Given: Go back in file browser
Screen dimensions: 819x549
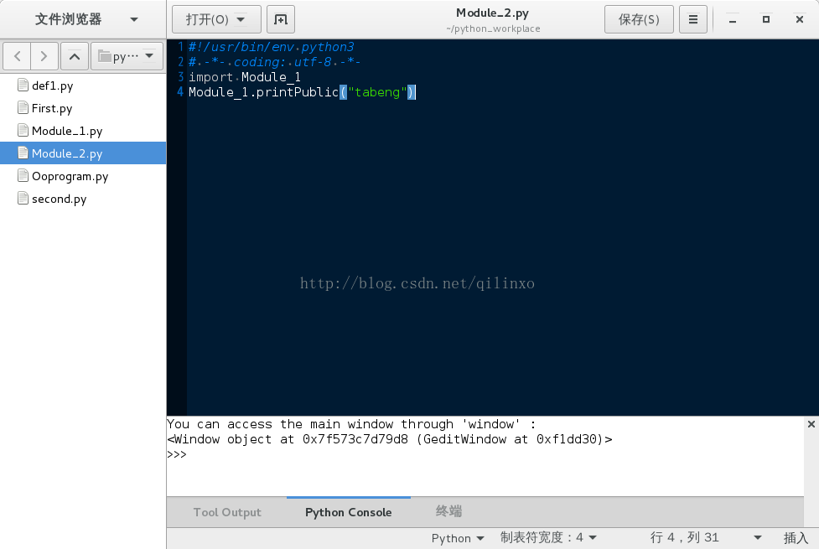Looking at the screenshot, I should click(x=17, y=56).
